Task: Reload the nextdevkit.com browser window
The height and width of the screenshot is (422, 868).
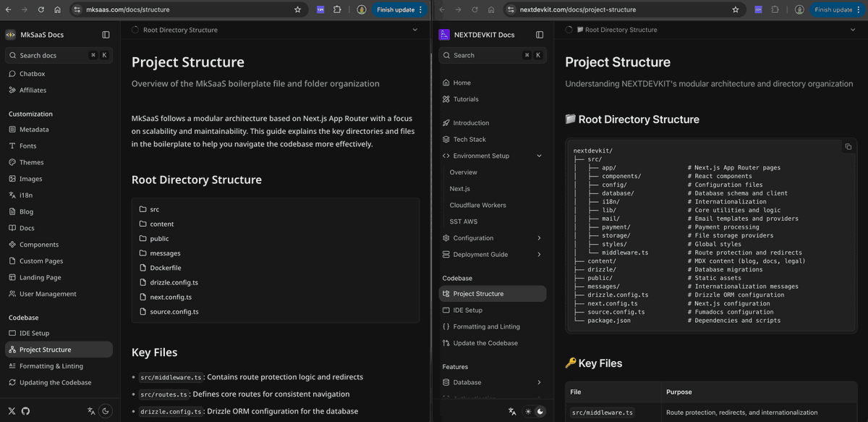Action: click(475, 9)
